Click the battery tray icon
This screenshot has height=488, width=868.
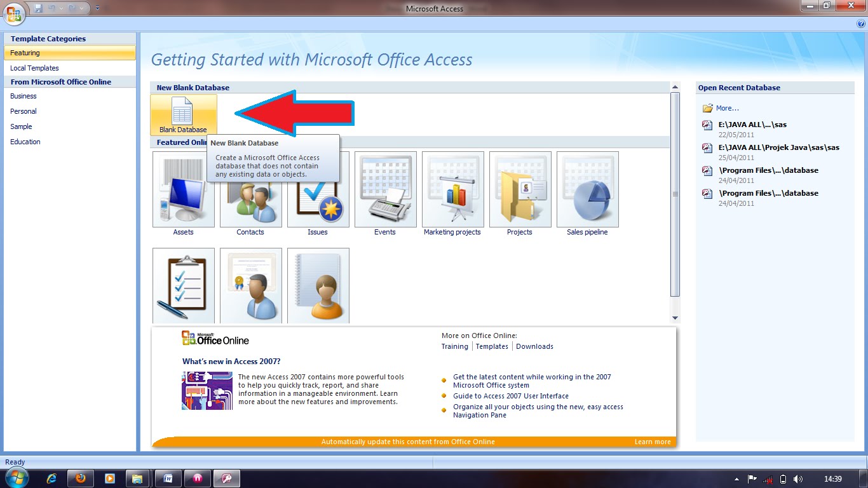(x=783, y=479)
